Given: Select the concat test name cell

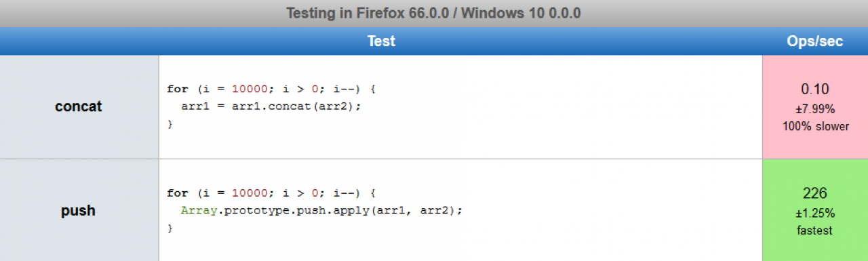Looking at the screenshot, I should pyautogui.click(x=79, y=107).
